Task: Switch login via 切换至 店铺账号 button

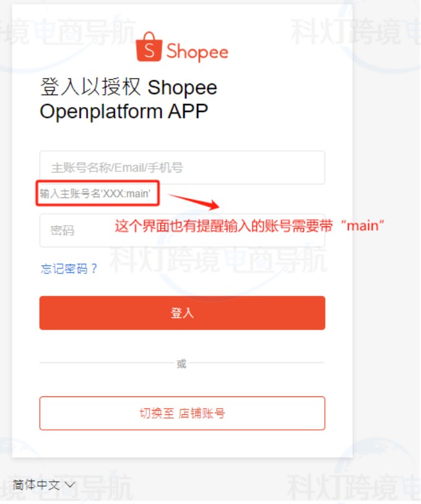Action: [x=182, y=413]
